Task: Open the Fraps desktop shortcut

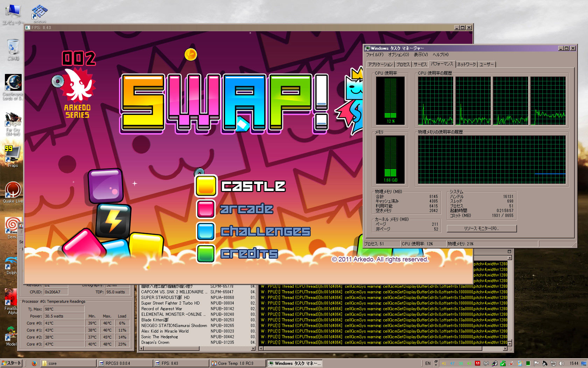Action: click(x=13, y=156)
